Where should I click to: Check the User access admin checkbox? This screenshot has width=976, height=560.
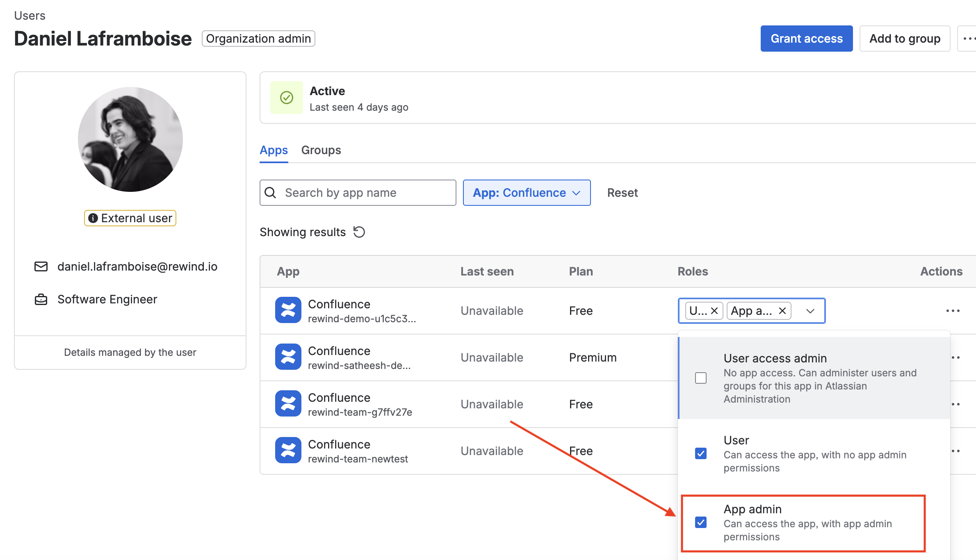701,378
